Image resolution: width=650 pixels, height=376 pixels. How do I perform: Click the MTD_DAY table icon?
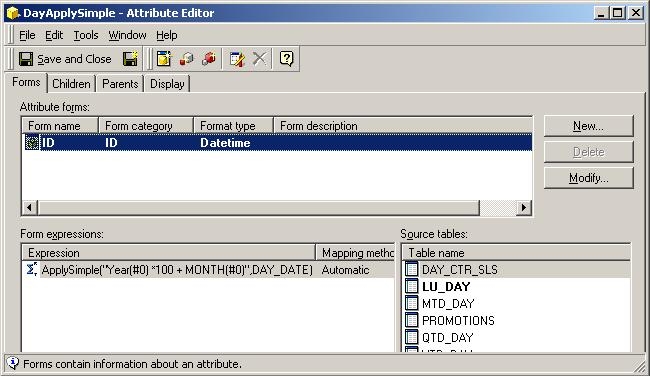point(412,303)
